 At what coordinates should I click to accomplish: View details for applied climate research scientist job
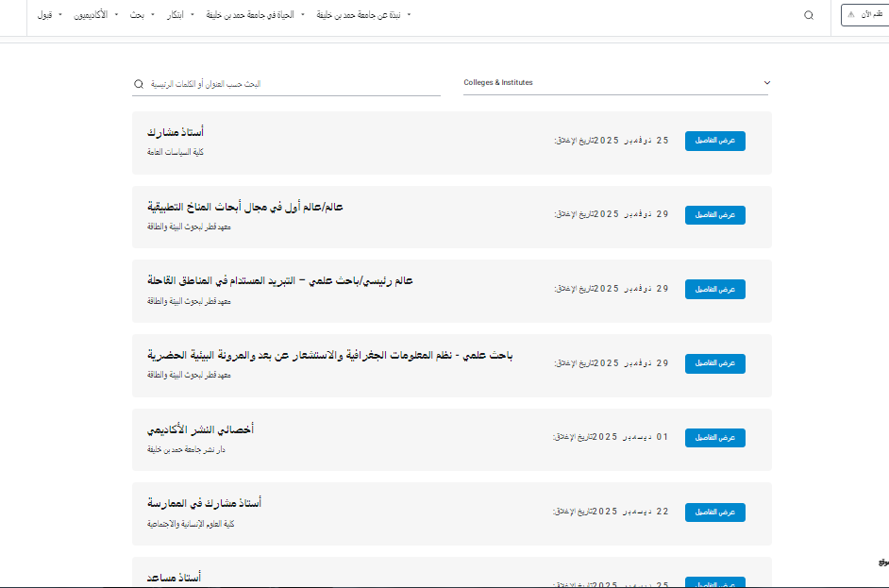(714, 215)
